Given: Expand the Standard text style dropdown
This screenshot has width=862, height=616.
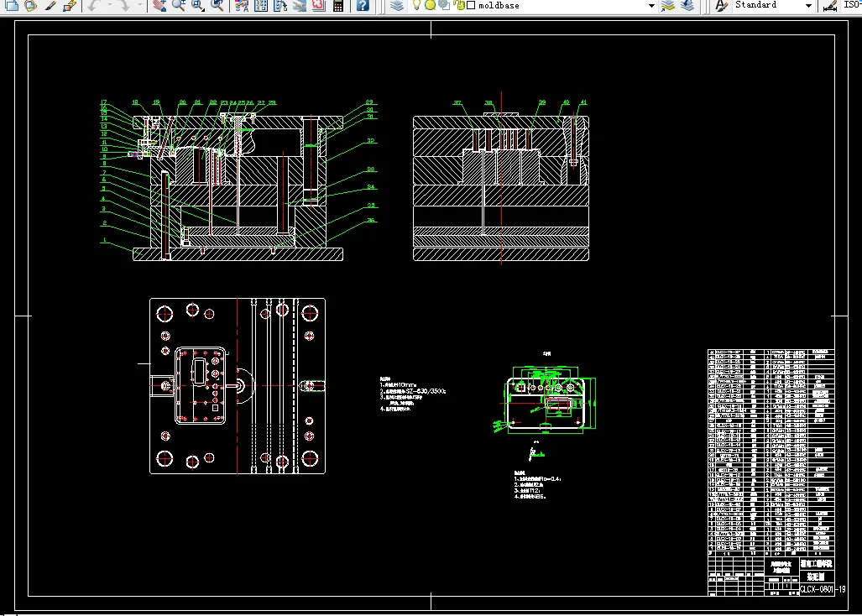Looking at the screenshot, I should tap(807, 5).
